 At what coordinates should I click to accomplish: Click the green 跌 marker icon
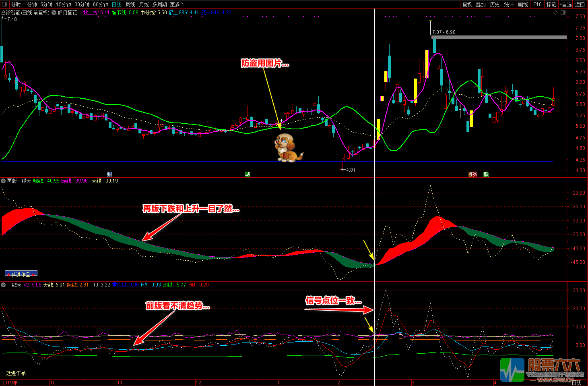point(486,174)
